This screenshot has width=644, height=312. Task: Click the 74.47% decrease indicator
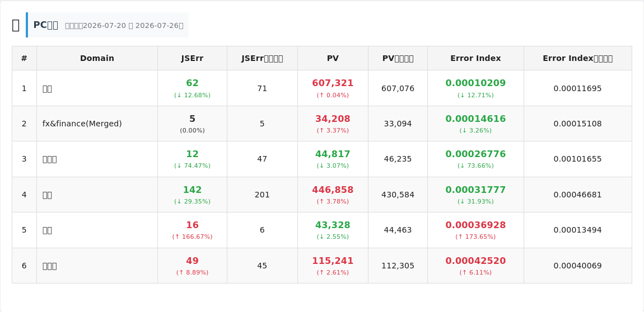tap(192, 166)
